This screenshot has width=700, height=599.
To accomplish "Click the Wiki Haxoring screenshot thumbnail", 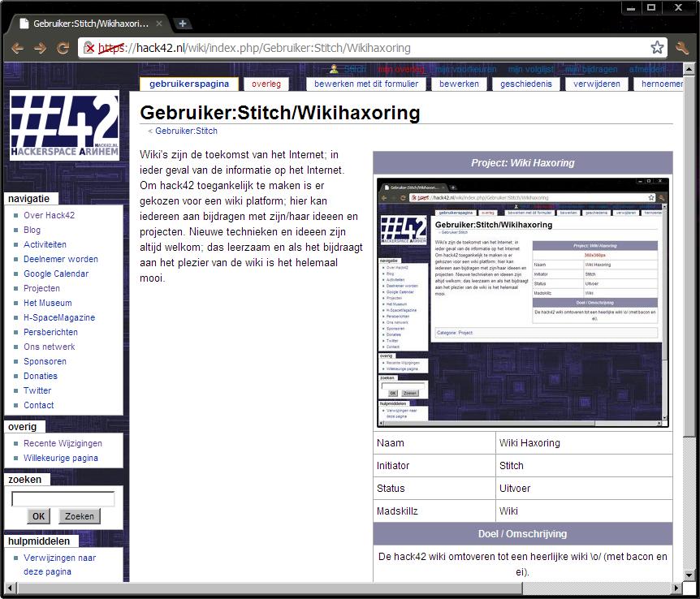I will (523, 302).
